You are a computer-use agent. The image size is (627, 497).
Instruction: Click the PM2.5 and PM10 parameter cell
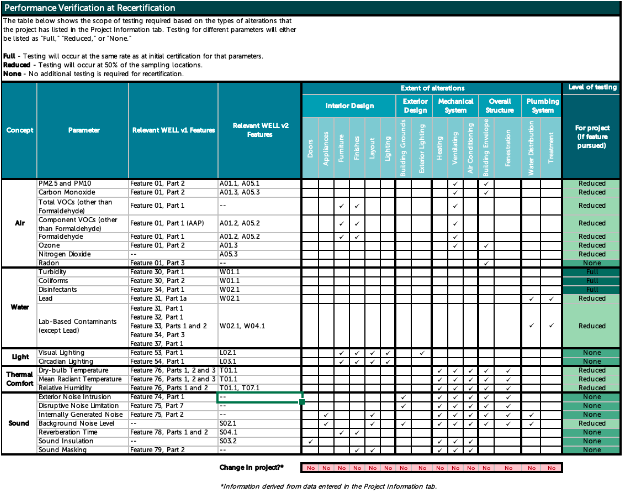tap(83, 184)
